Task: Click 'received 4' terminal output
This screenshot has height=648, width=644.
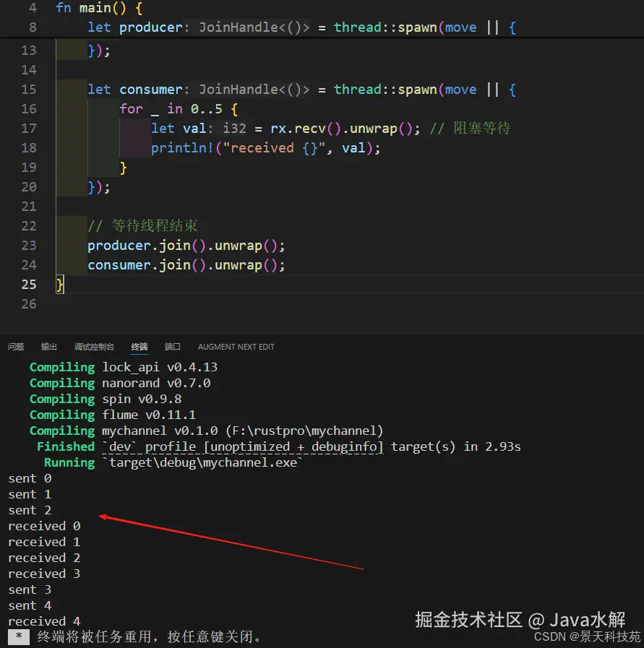Action: click(44, 621)
